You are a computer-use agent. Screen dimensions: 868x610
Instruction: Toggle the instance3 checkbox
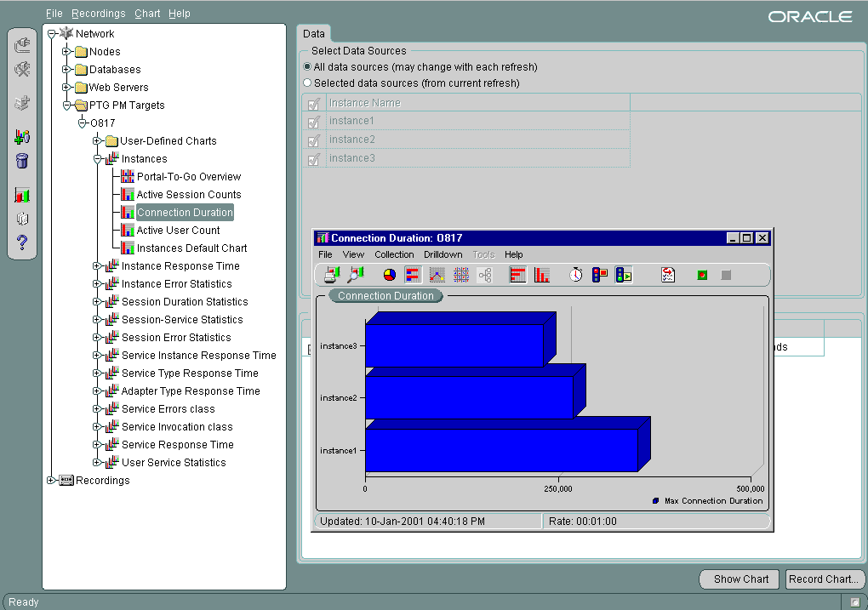pos(314,159)
